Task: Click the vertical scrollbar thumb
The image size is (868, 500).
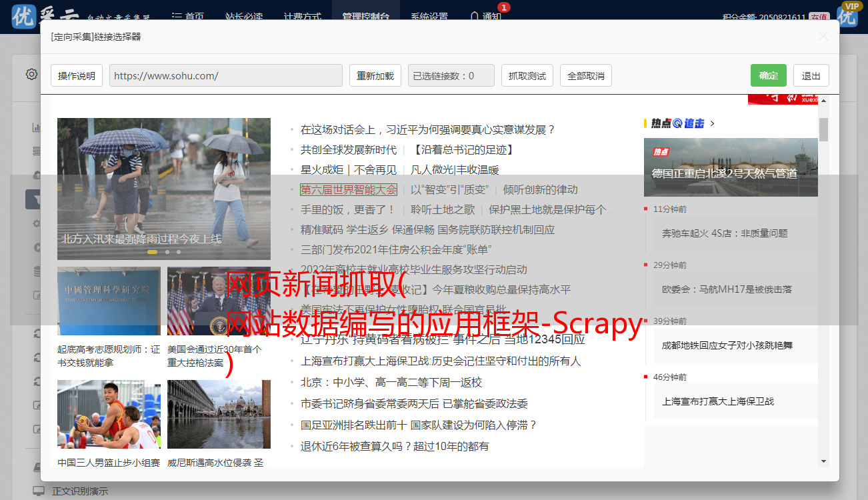Action: [823, 129]
